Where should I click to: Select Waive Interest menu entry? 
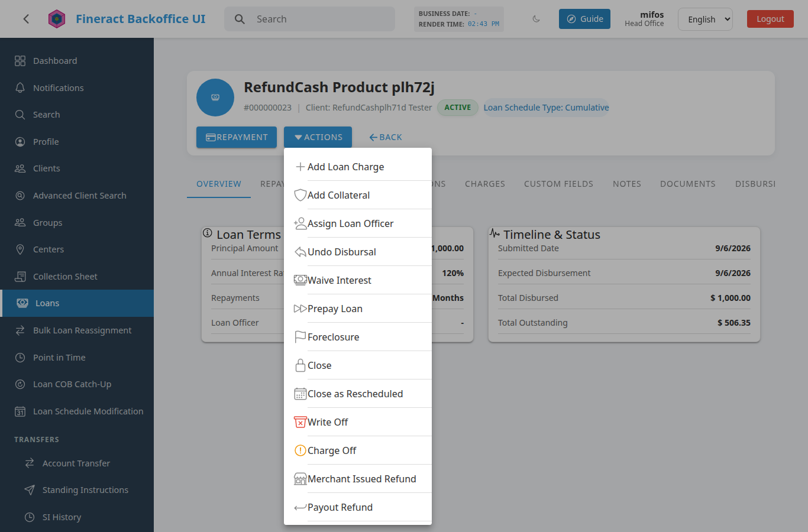pyautogui.click(x=358, y=280)
